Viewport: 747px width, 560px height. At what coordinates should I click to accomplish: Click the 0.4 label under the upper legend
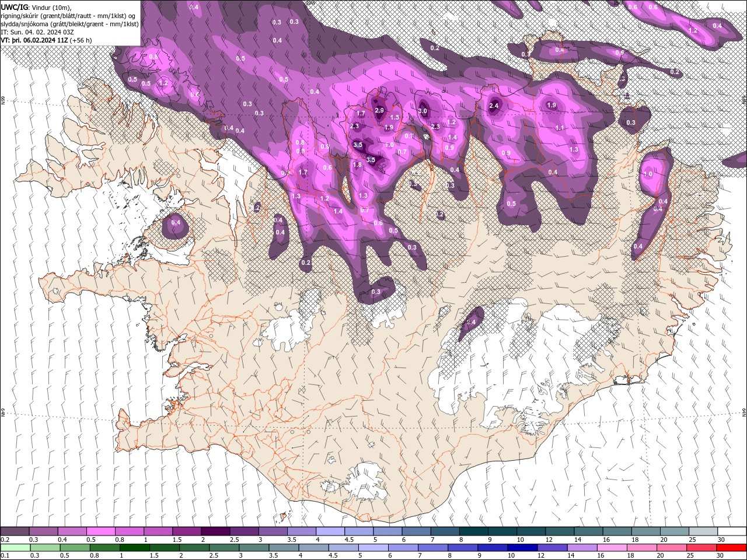[x=62, y=540]
